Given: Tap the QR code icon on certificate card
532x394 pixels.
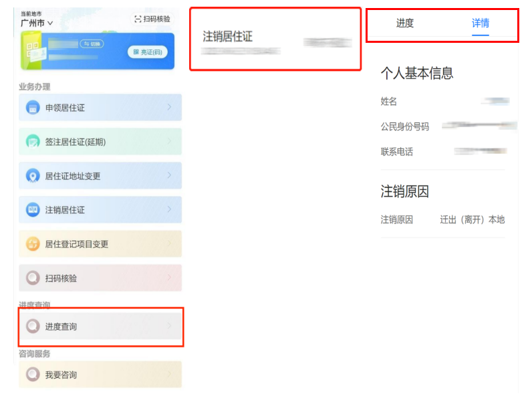Looking at the screenshot, I should coord(35,50).
